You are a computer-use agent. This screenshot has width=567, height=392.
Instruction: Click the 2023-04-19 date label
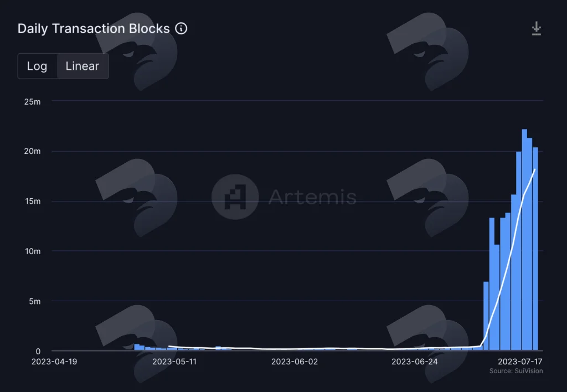click(x=54, y=362)
